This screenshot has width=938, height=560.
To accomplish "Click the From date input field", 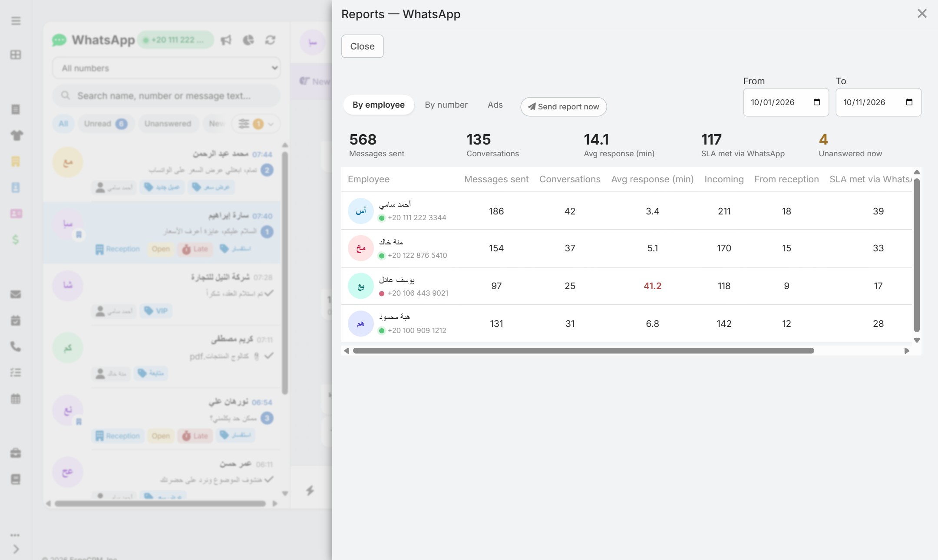I will click(x=786, y=102).
